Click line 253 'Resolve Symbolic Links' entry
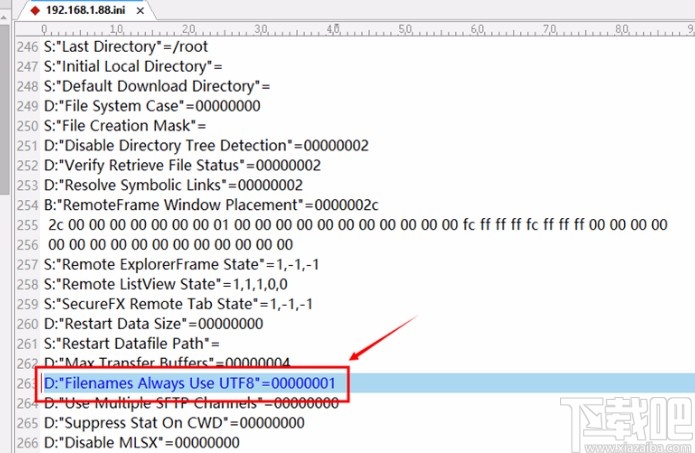Viewport: 695px width, 453px height. (173, 185)
